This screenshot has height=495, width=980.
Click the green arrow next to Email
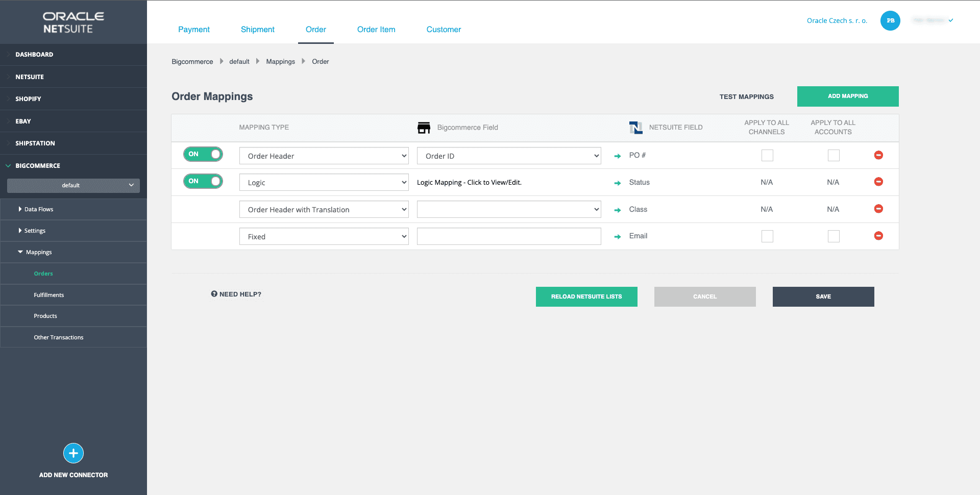[618, 237]
